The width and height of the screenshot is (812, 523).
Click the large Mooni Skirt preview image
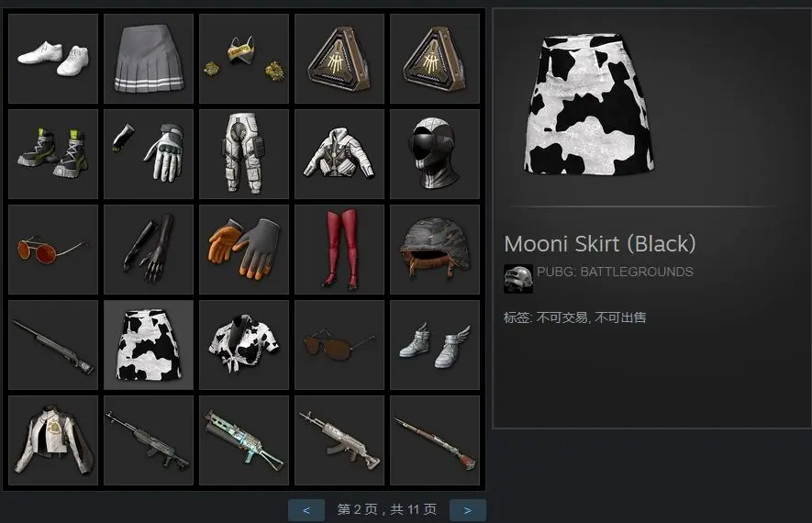point(588,104)
